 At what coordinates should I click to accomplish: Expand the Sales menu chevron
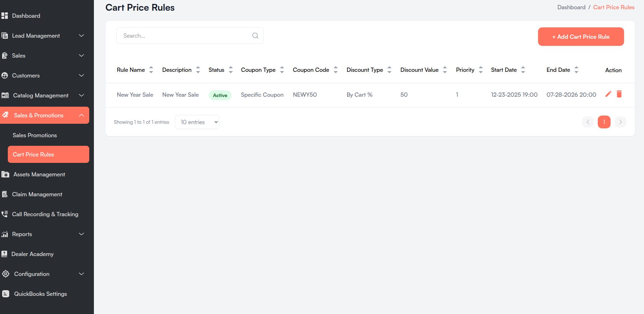81,55
